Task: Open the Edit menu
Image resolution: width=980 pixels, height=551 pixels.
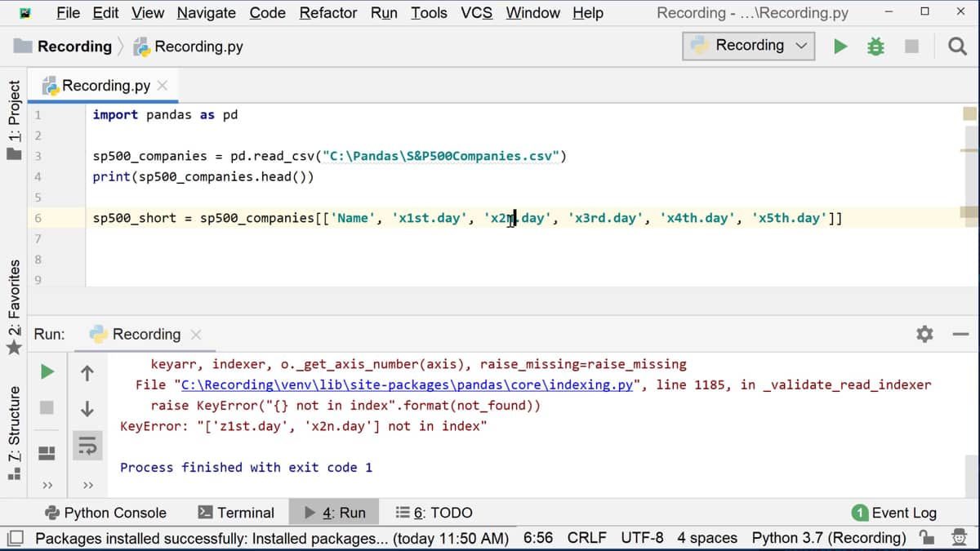Action: pyautogui.click(x=105, y=13)
